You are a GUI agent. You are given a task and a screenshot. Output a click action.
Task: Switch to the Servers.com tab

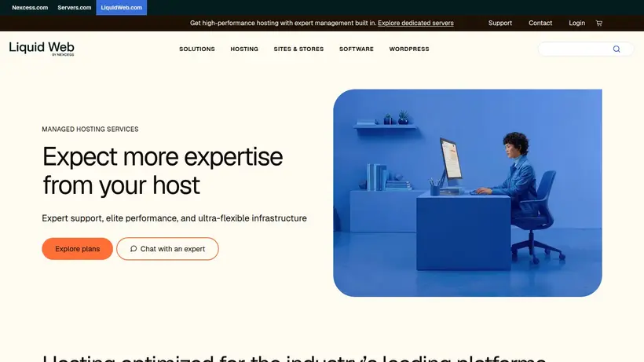click(75, 7)
